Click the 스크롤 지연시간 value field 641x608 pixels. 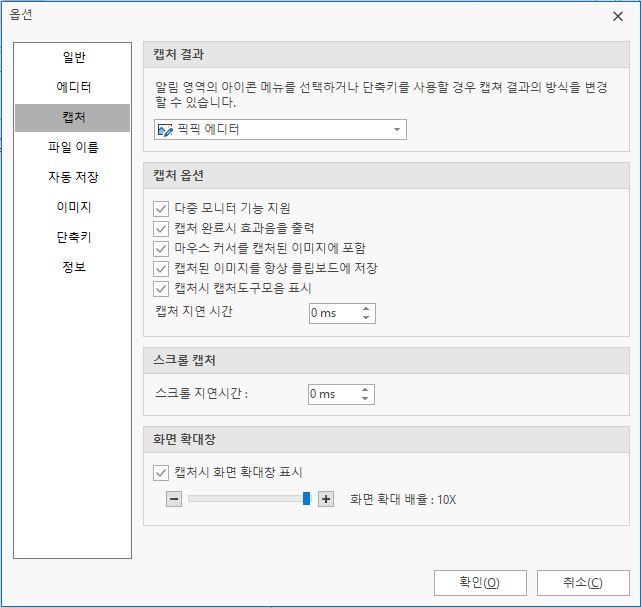[332, 394]
